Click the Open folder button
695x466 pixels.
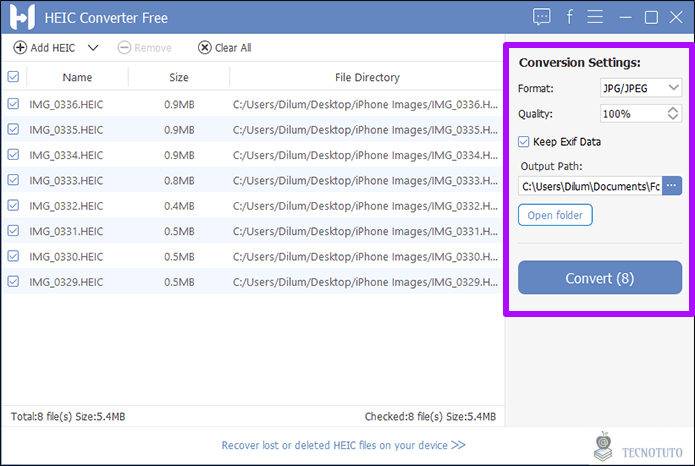tap(555, 215)
